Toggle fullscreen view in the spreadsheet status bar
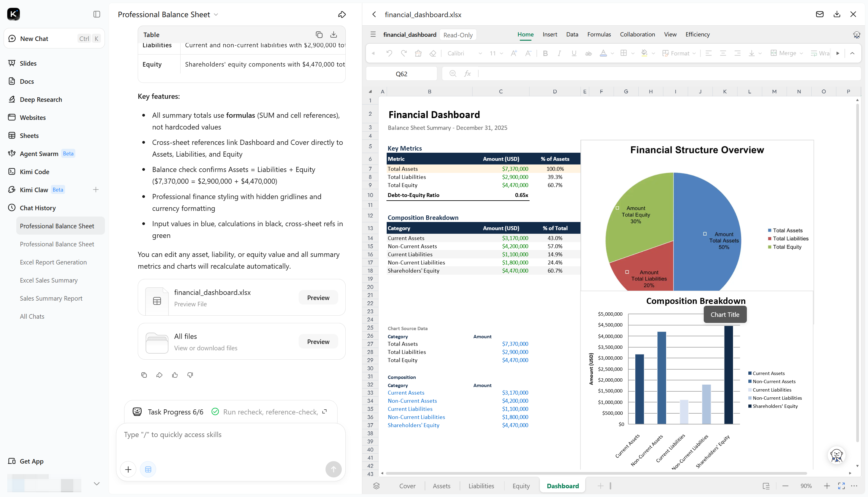The width and height of the screenshot is (868, 497). click(841, 486)
